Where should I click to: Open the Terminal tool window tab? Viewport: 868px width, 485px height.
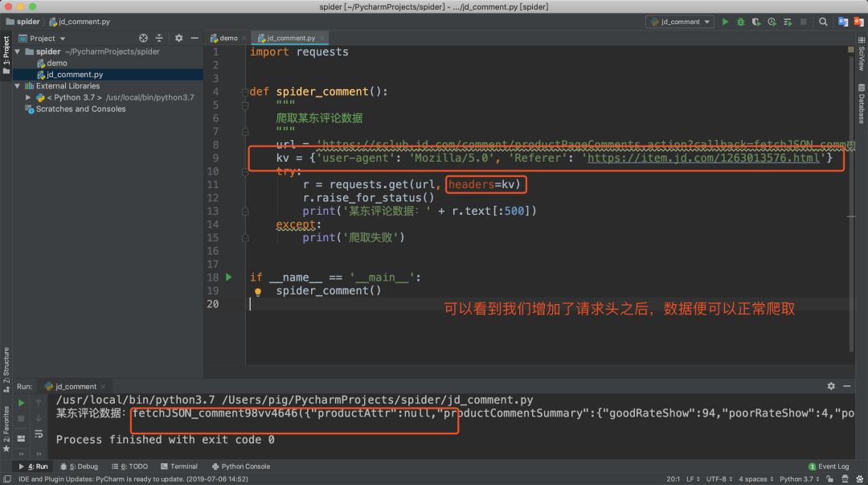178,467
